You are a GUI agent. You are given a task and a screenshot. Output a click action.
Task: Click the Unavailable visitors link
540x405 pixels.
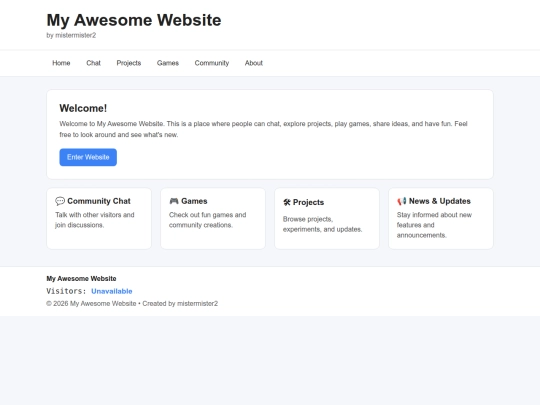coord(112,291)
